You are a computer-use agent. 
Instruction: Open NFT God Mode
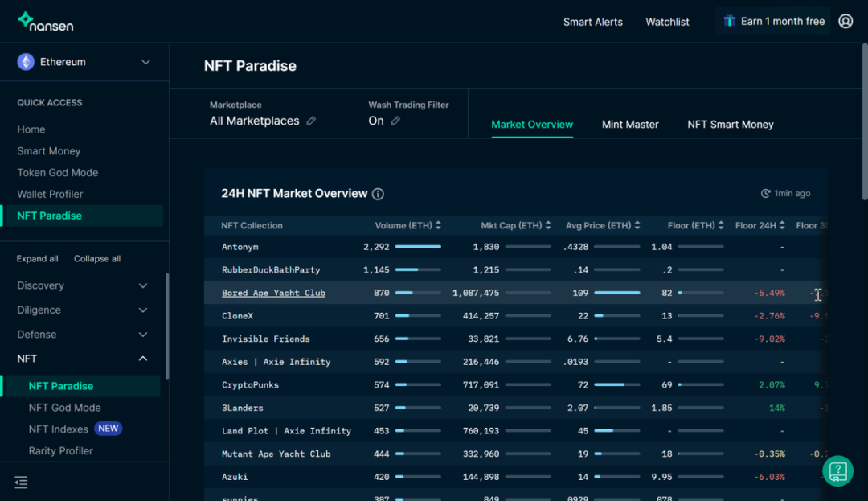[x=65, y=408]
